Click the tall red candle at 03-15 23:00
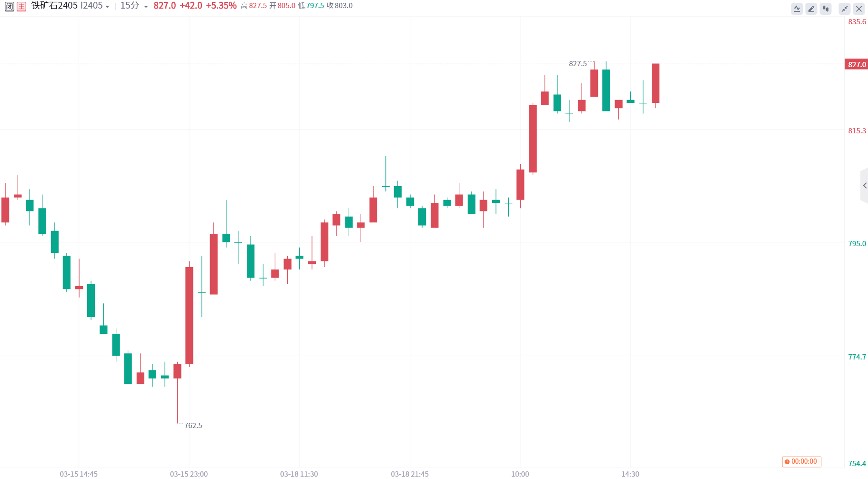The height and width of the screenshot is (479, 868). pyautogui.click(x=189, y=316)
